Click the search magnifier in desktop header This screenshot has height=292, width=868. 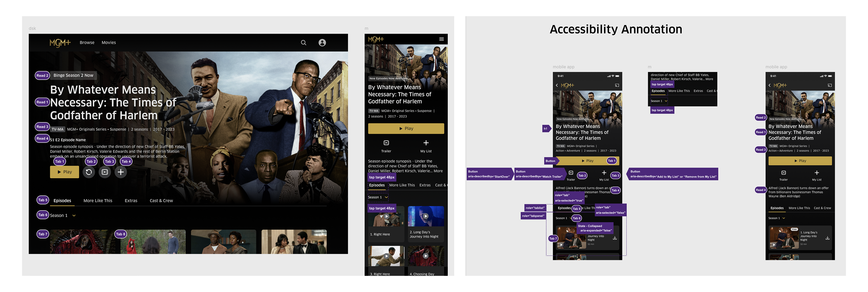(x=304, y=43)
